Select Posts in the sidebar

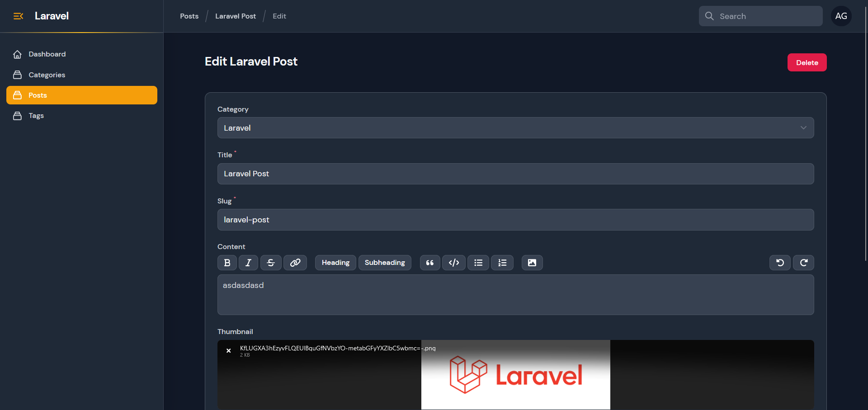82,95
